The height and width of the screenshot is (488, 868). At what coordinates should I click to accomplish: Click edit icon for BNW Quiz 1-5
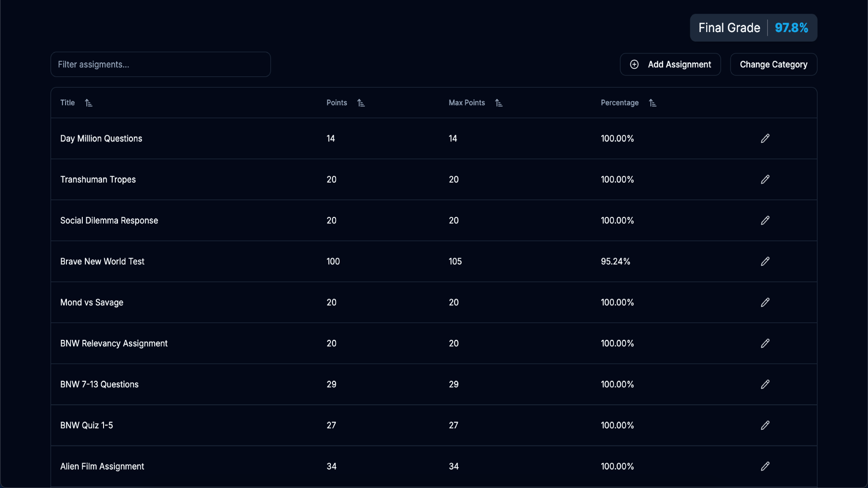(765, 425)
